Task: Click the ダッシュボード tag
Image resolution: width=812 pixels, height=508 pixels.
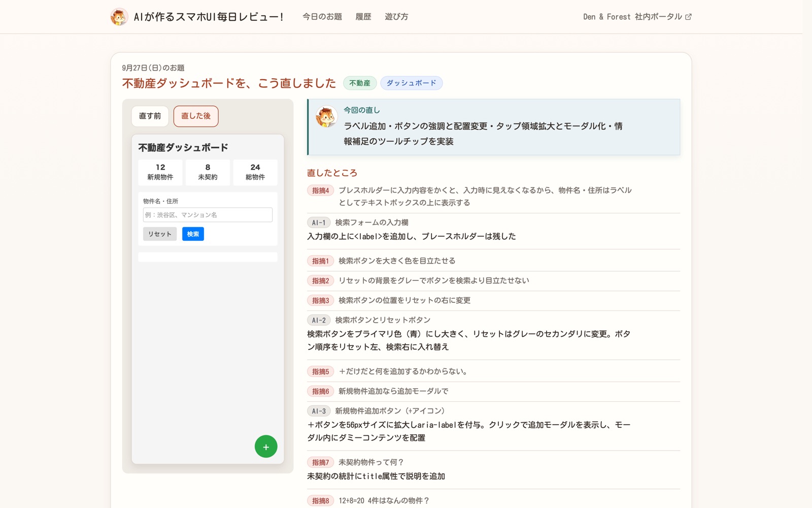Action: point(412,83)
